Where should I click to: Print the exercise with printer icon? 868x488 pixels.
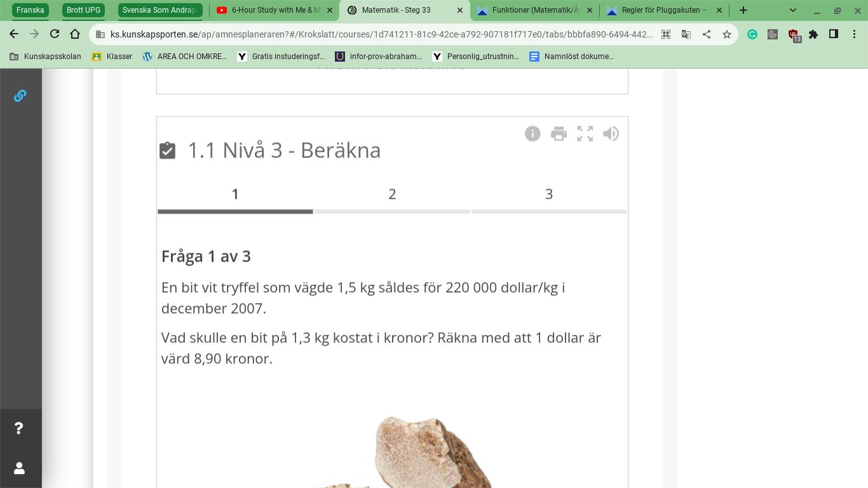click(x=559, y=133)
